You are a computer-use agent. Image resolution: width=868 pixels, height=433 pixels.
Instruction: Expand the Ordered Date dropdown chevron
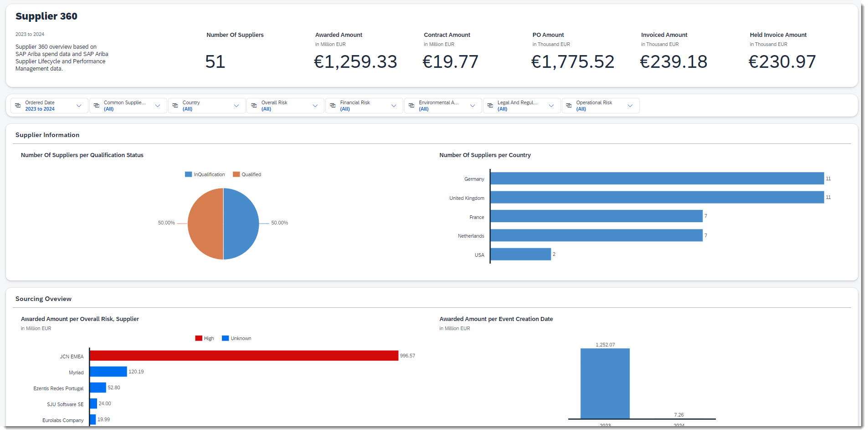coord(79,106)
